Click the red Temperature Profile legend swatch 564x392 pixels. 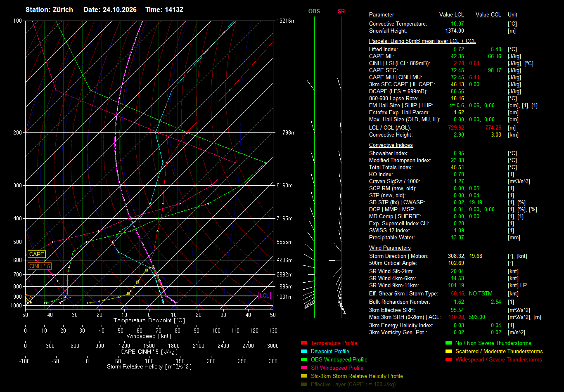pyautogui.click(x=304, y=343)
